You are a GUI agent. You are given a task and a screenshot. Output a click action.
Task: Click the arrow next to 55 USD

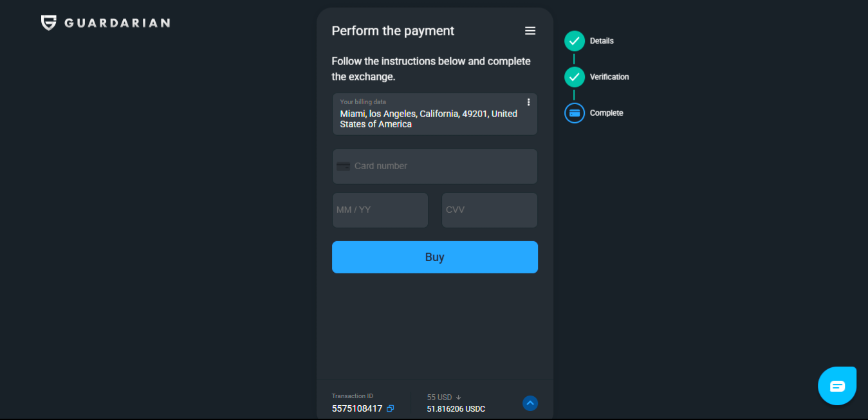(x=459, y=397)
